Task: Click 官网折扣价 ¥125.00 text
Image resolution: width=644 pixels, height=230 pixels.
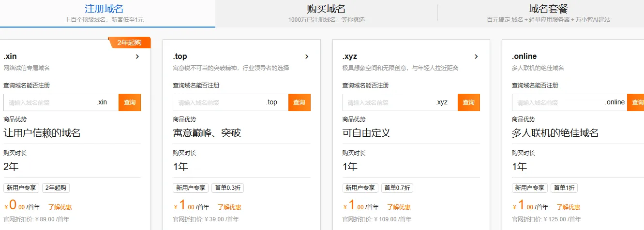Action: 546,219
